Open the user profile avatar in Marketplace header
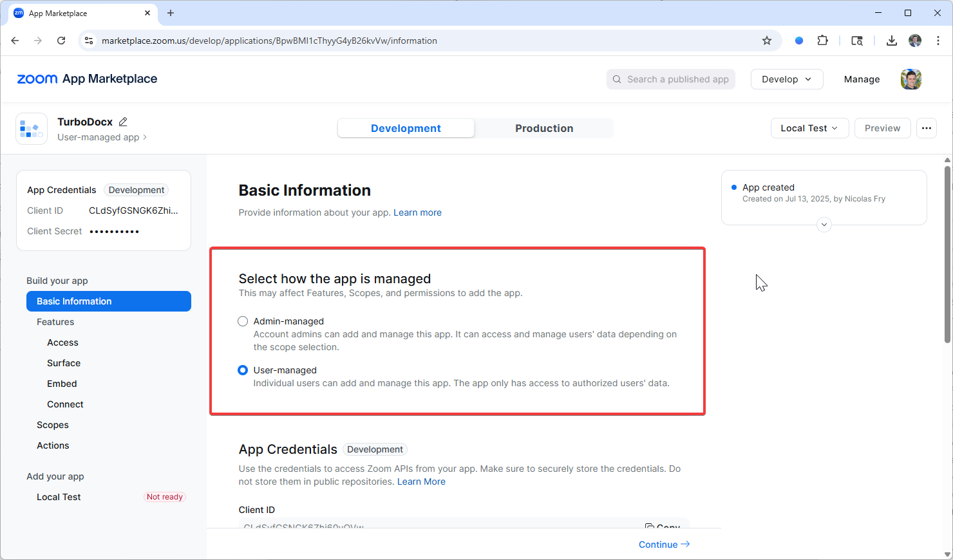The height and width of the screenshot is (560, 953). tap(911, 79)
